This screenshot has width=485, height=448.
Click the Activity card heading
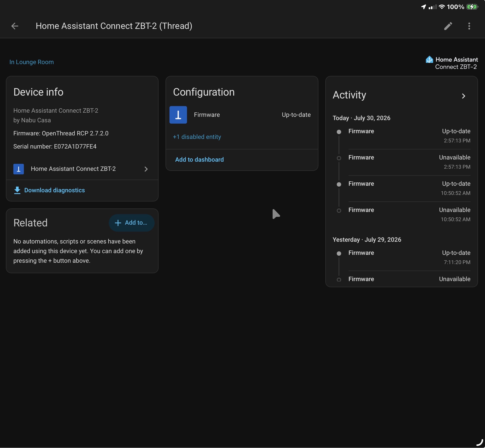pyautogui.click(x=349, y=95)
